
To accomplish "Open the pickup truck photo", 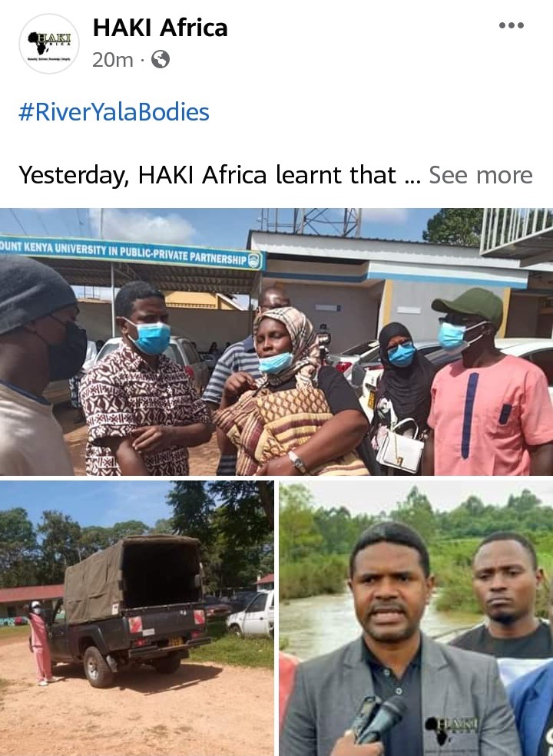I will pos(137,618).
